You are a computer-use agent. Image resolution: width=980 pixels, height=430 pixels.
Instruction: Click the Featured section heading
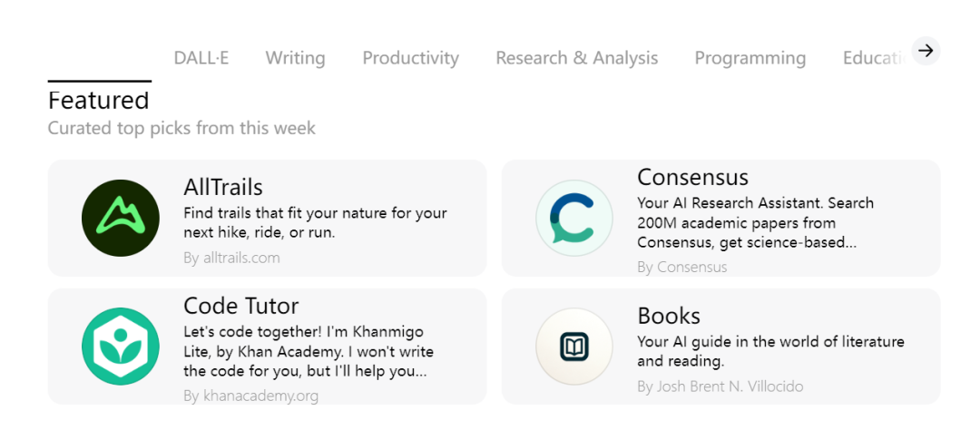(99, 101)
